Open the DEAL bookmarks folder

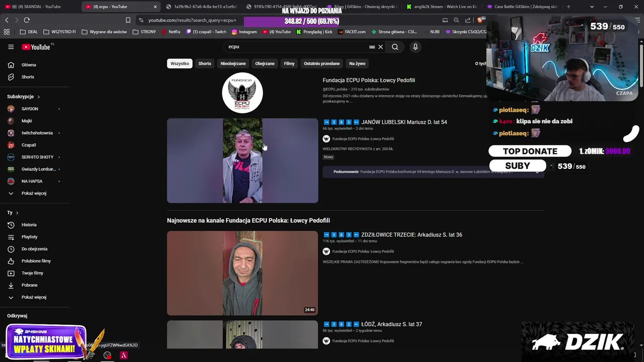[29, 32]
